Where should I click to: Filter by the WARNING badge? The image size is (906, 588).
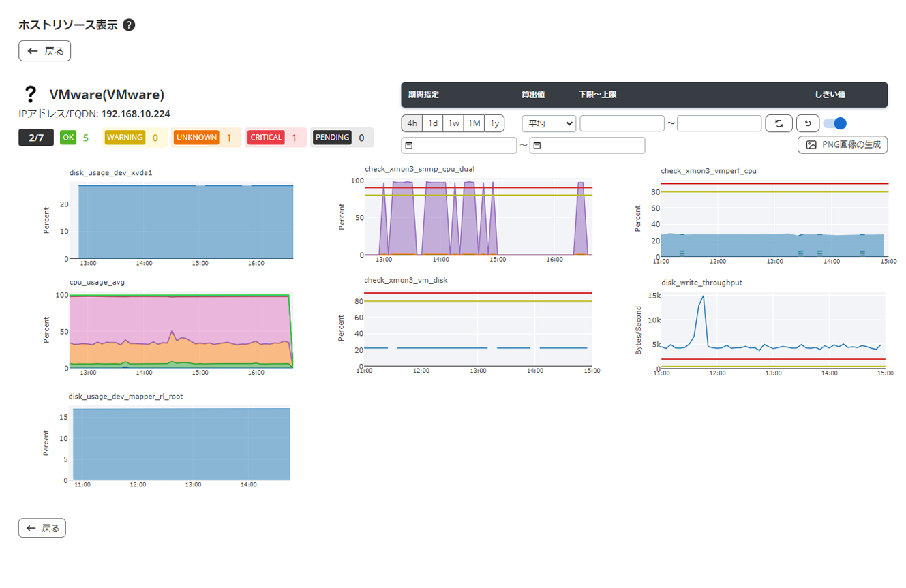point(125,138)
